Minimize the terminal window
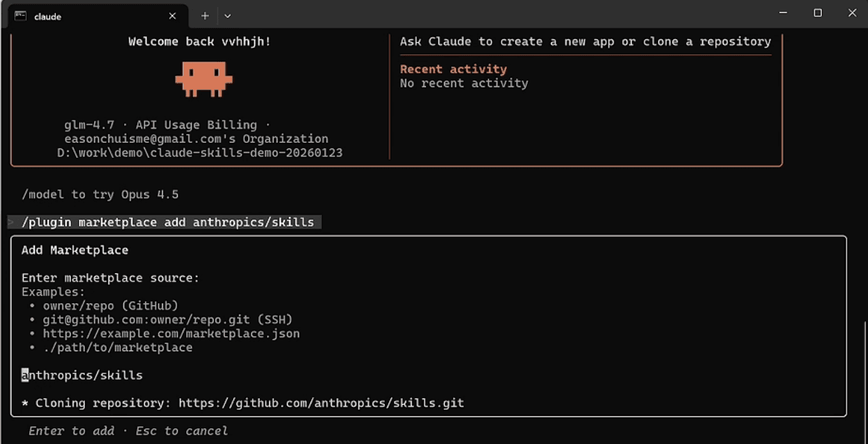This screenshot has height=444, width=868. pos(783,13)
